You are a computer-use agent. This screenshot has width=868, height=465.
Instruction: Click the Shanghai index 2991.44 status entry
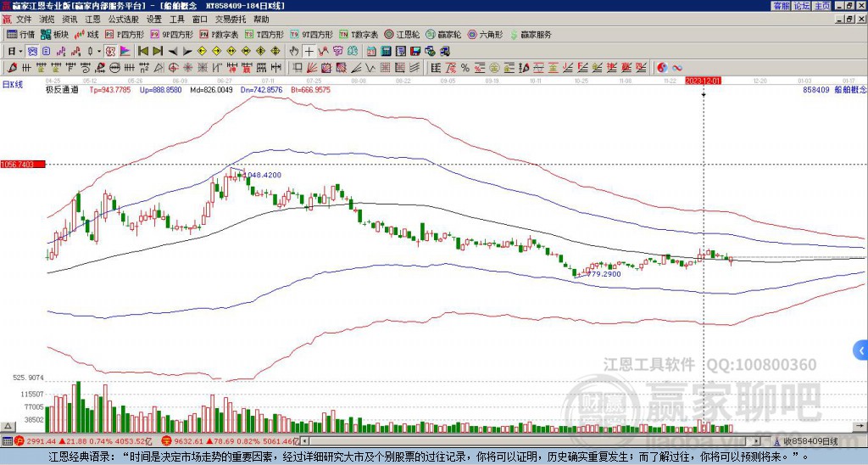click(83, 441)
